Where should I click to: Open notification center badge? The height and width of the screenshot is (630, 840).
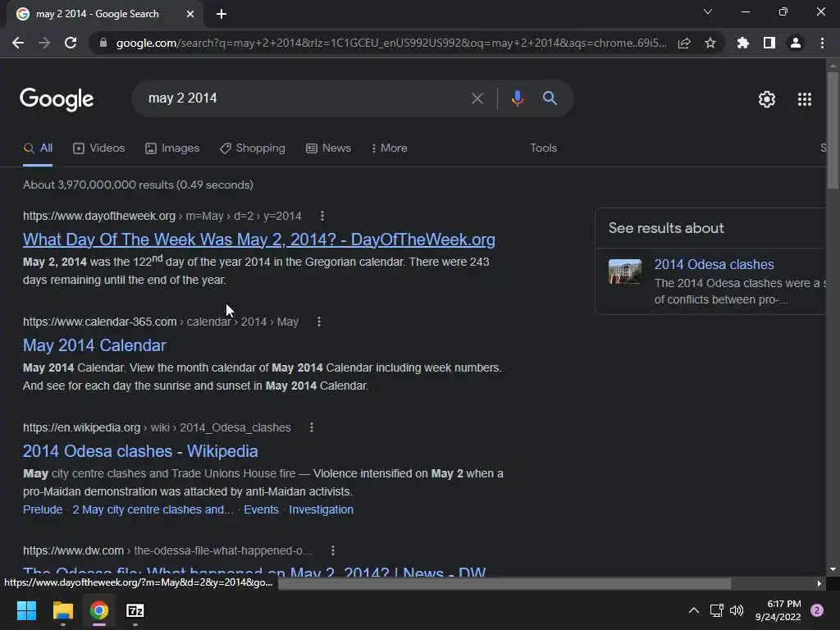click(x=817, y=610)
